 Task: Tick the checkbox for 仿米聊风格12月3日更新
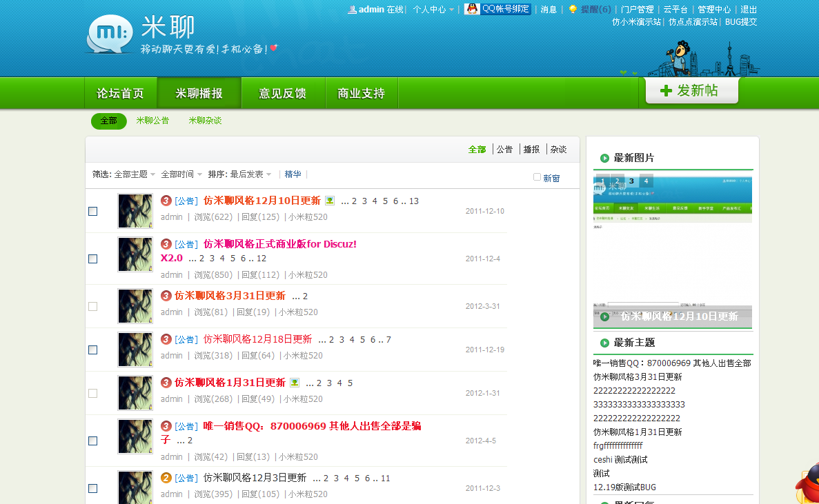tap(93, 488)
